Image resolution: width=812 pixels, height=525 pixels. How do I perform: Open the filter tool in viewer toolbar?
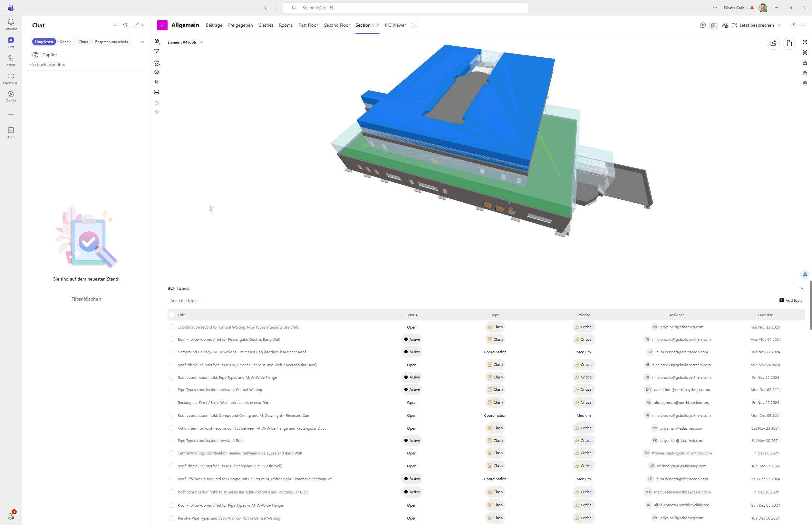click(x=157, y=51)
